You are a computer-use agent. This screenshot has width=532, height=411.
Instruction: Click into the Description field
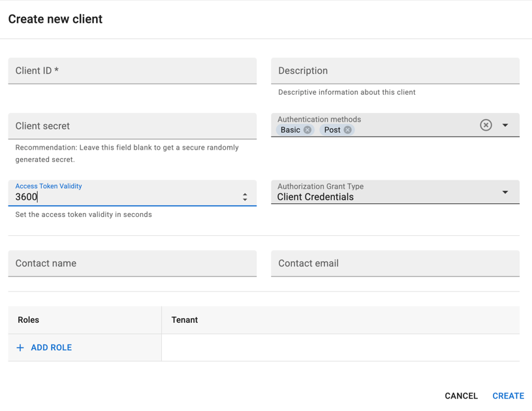pos(396,71)
